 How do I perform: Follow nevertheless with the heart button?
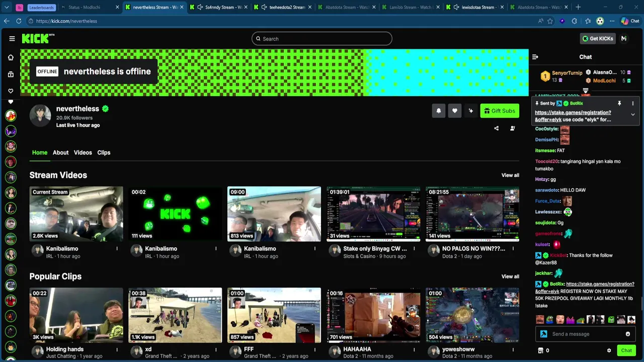pos(454,111)
